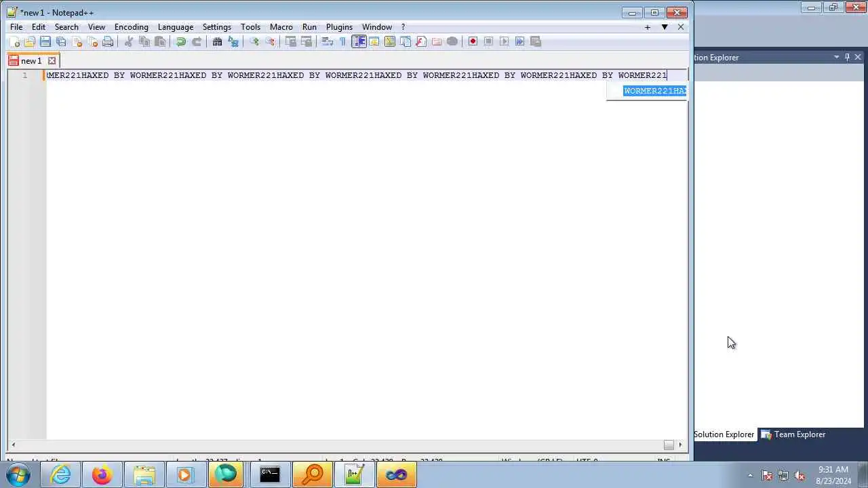This screenshot has width=868, height=488.
Task: Open the View menu
Action: coord(96,27)
